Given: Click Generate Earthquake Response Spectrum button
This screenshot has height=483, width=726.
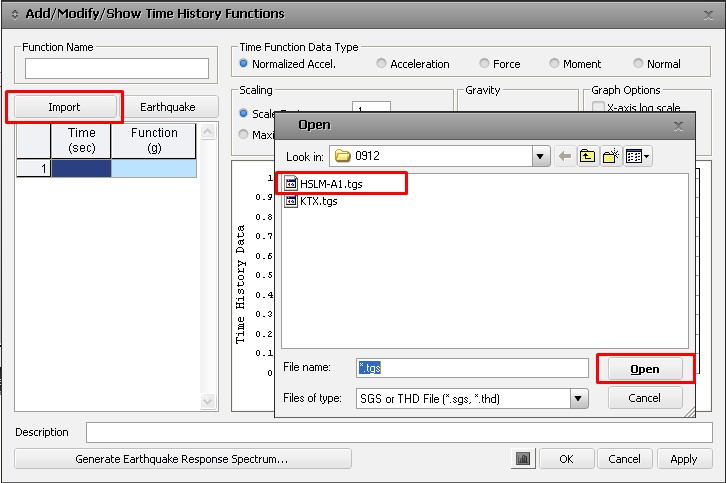Looking at the screenshot, I should click(182, 459).
